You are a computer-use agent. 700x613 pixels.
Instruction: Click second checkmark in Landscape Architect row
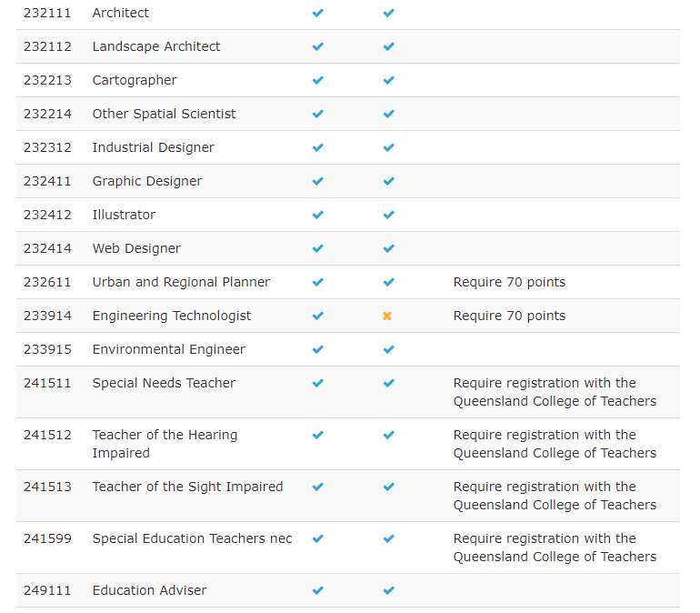pyautogui.click(x=388, y=47)
